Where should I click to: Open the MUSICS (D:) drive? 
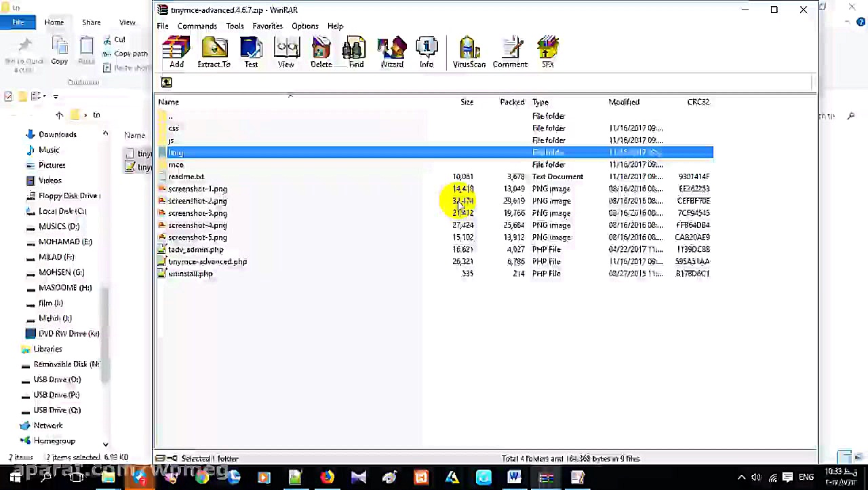point(52,227)
